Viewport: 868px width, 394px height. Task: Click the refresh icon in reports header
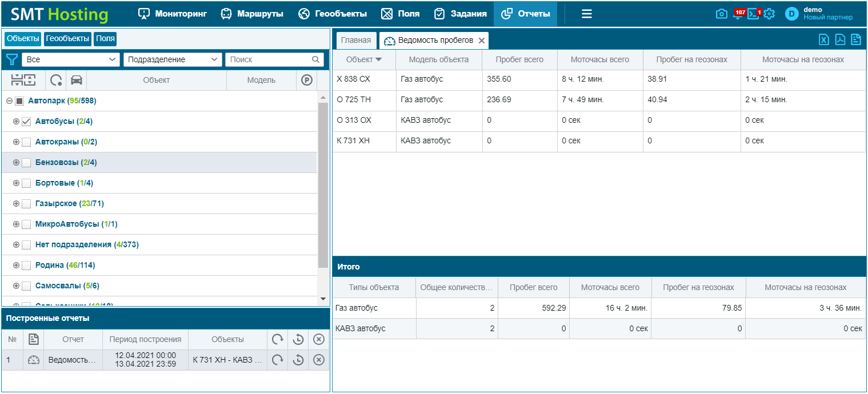tap(277, 339)
